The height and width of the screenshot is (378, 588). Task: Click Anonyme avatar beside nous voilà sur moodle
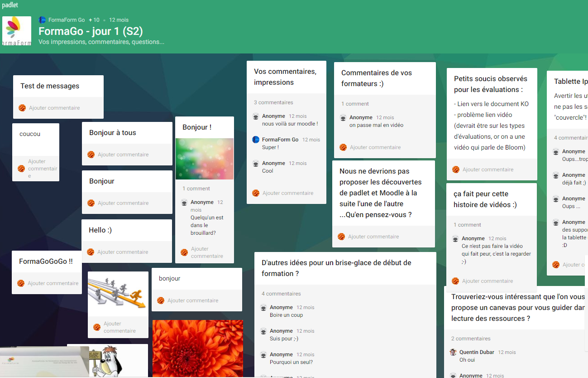pos(256,116)
